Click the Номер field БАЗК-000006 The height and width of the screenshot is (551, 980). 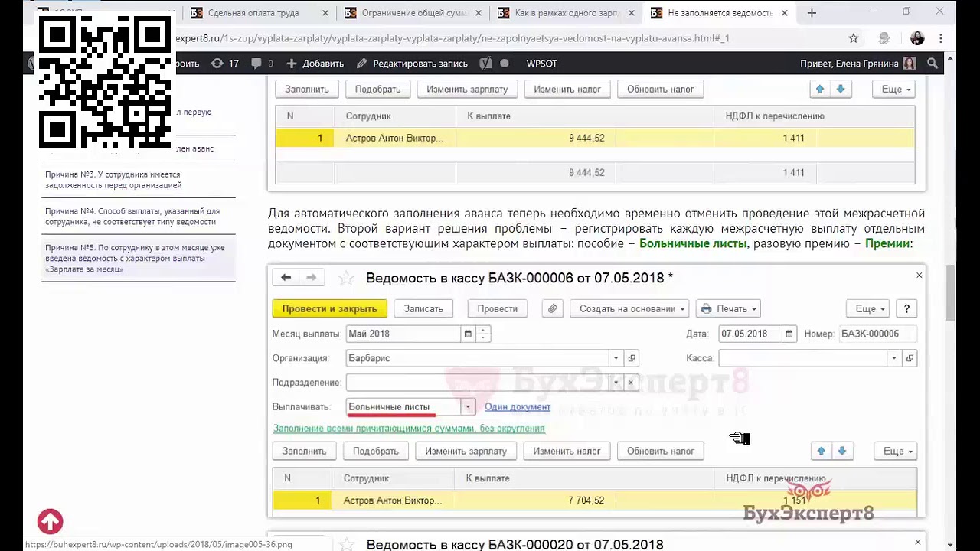click(877, 334)
